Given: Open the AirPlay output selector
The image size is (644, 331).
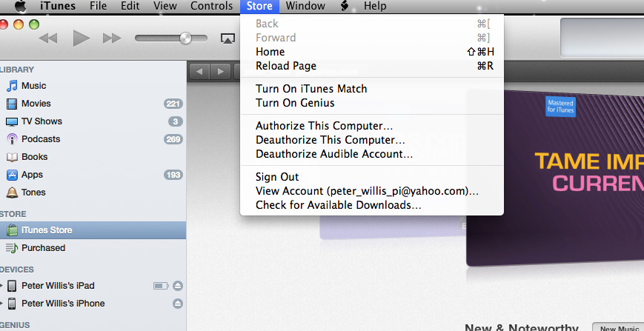Looking at the screenshot, I should pos(228,39).
